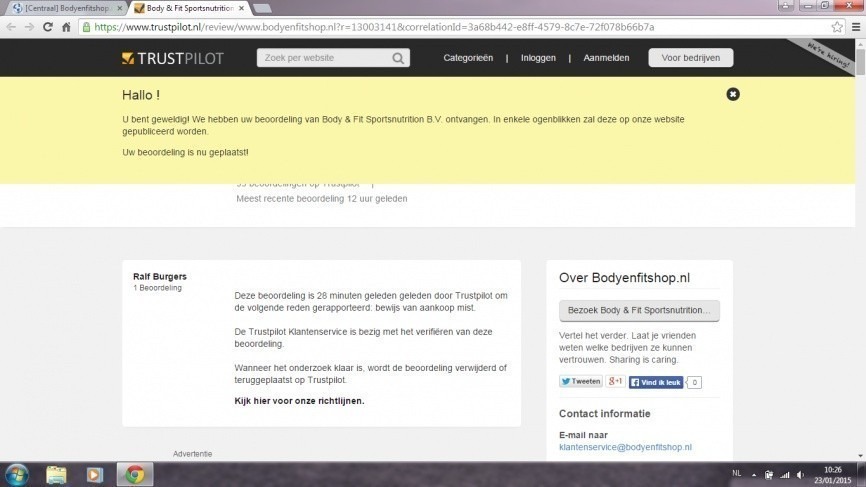Share via the Tweeten button

pyautogui.click(x=579, y=381)
